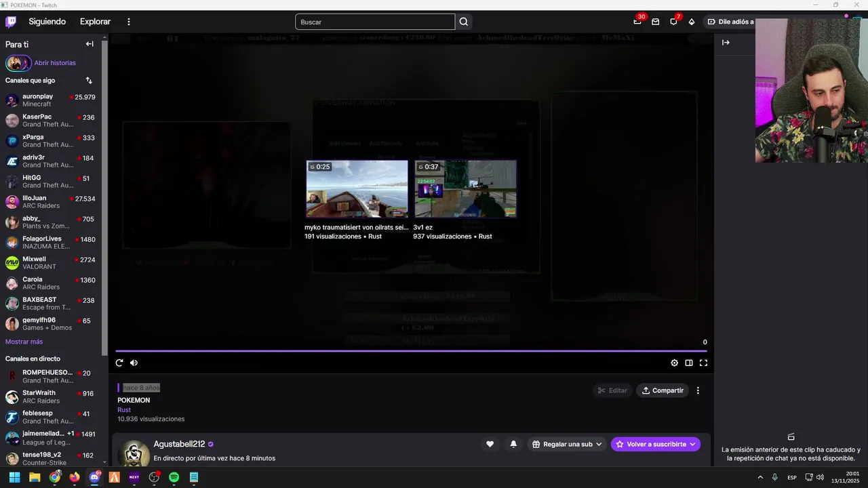Viewport: 868px width, 488px height.
Task: Focus the Buscar search field
Action: (375, 22)
